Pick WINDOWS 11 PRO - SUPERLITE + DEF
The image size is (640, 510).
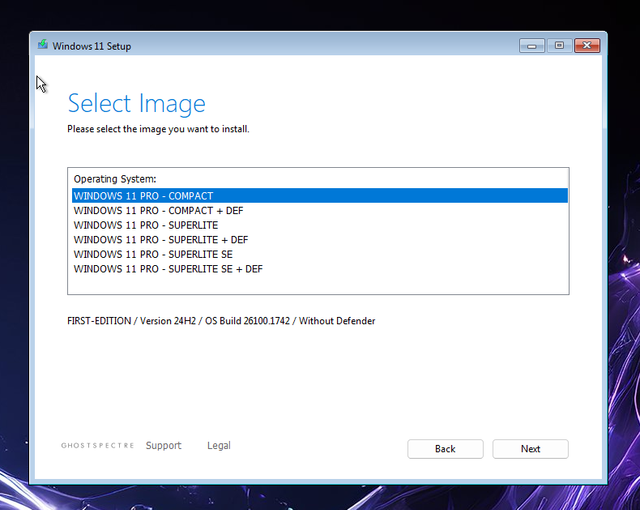[320, 240]
